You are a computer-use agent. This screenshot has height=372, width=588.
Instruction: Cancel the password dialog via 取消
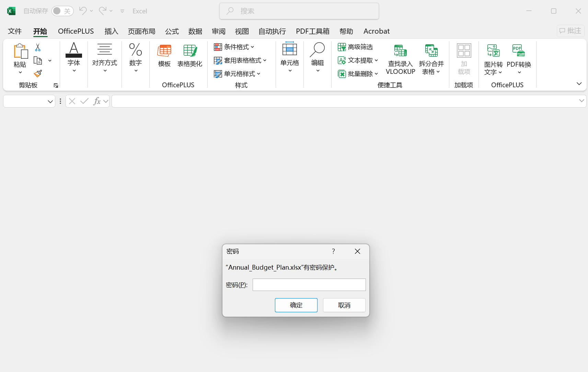click(x=344, y=305)
